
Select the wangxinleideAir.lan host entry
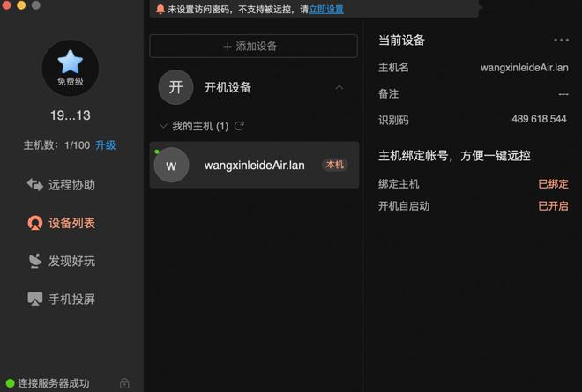254,165
